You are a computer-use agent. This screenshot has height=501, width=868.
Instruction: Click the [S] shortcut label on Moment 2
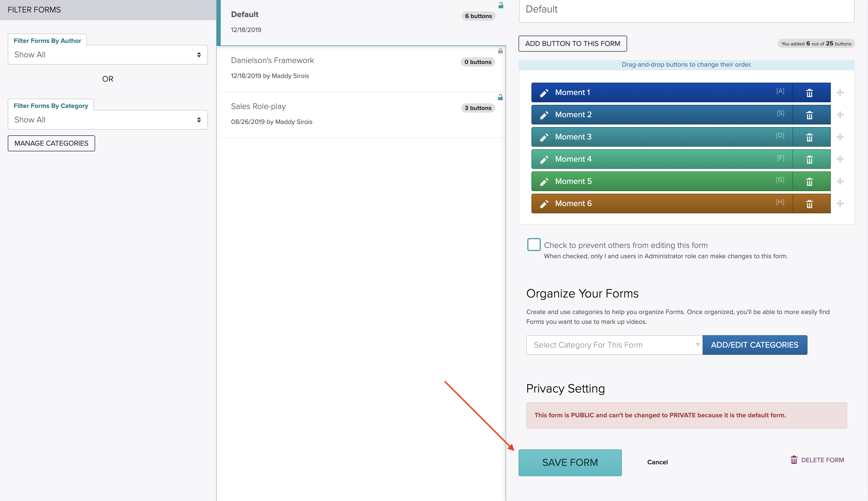tap(781, 113)
